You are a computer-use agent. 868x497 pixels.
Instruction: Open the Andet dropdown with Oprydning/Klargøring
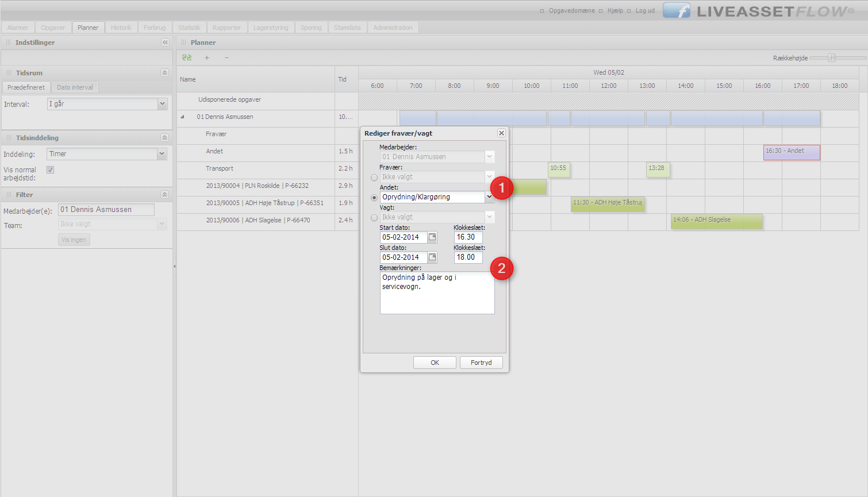(x=489, y=197)
